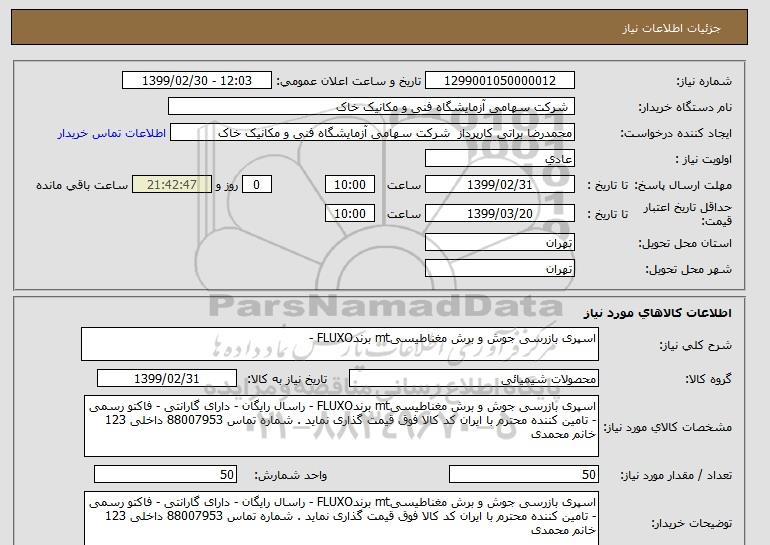Image resolution: width=770 pixels, height=545 pixels.
Task: Click the label شرح کلی نیاز
Action: pos(695,346)
